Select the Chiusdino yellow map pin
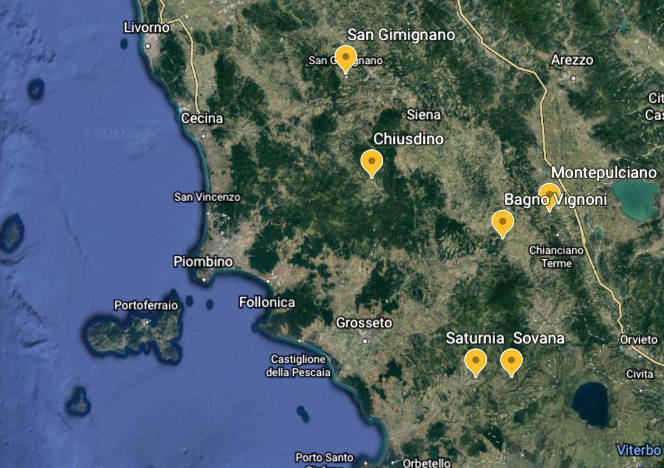 coord(371,161)
